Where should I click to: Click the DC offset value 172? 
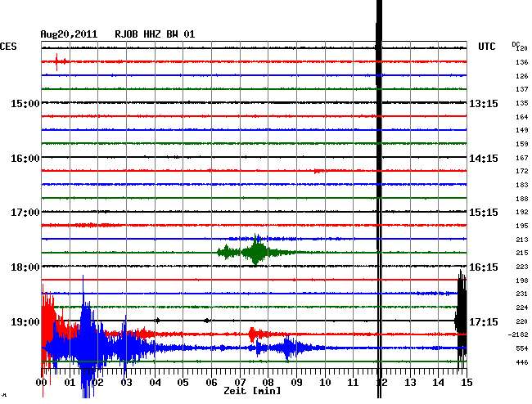522,171
